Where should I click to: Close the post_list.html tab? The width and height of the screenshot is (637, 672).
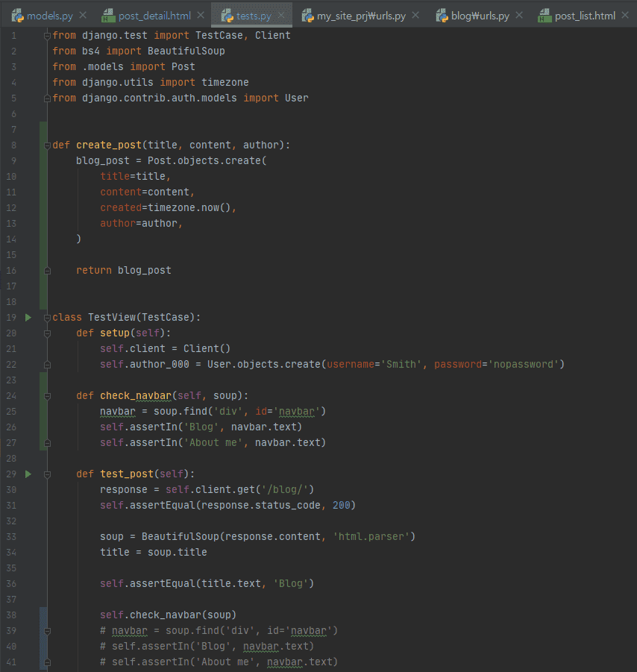625,16
